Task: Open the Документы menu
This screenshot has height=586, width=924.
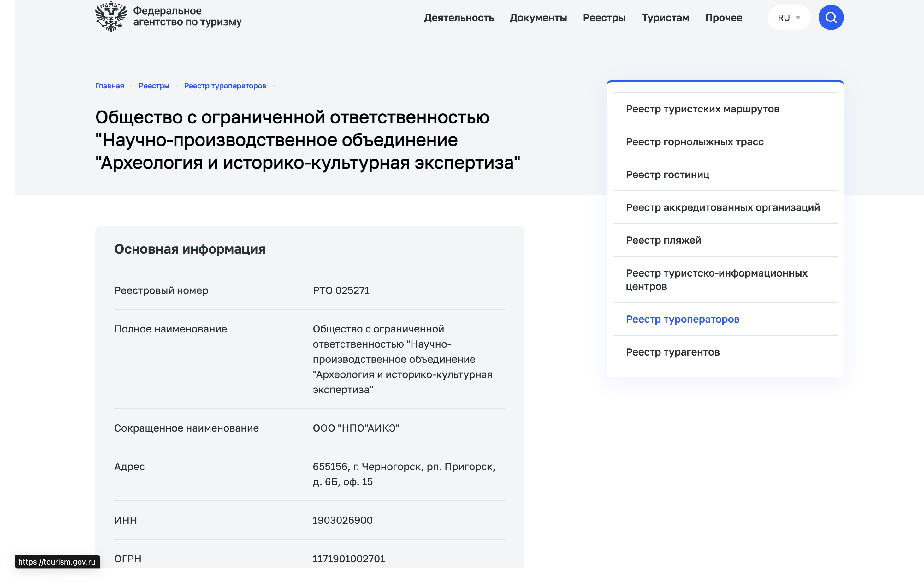Action: pyautogui.click(x=539, y=18)
